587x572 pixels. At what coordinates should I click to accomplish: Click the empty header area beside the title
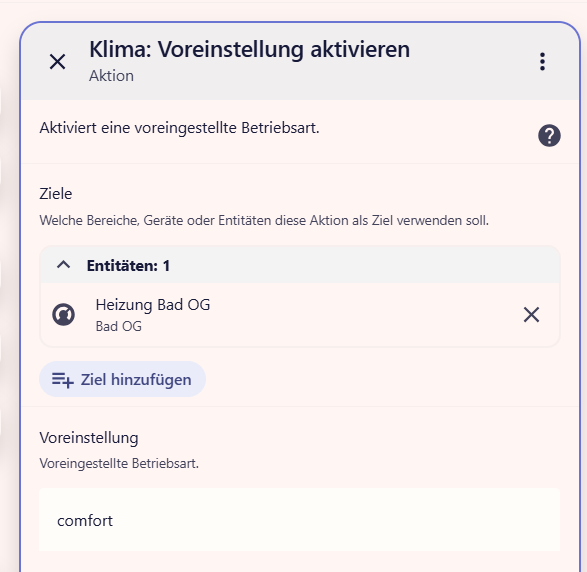(x=472, y=62)
